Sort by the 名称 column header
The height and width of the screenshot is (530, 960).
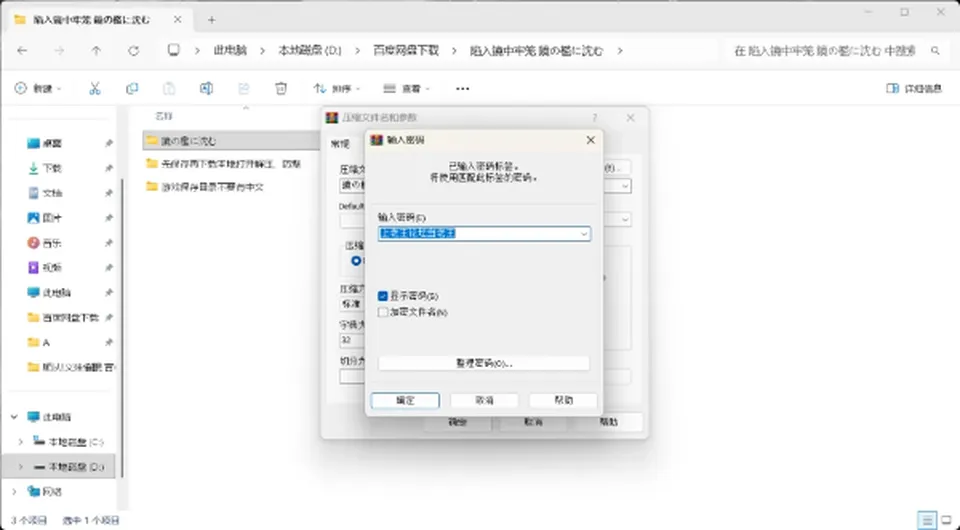tap(163, 116)
